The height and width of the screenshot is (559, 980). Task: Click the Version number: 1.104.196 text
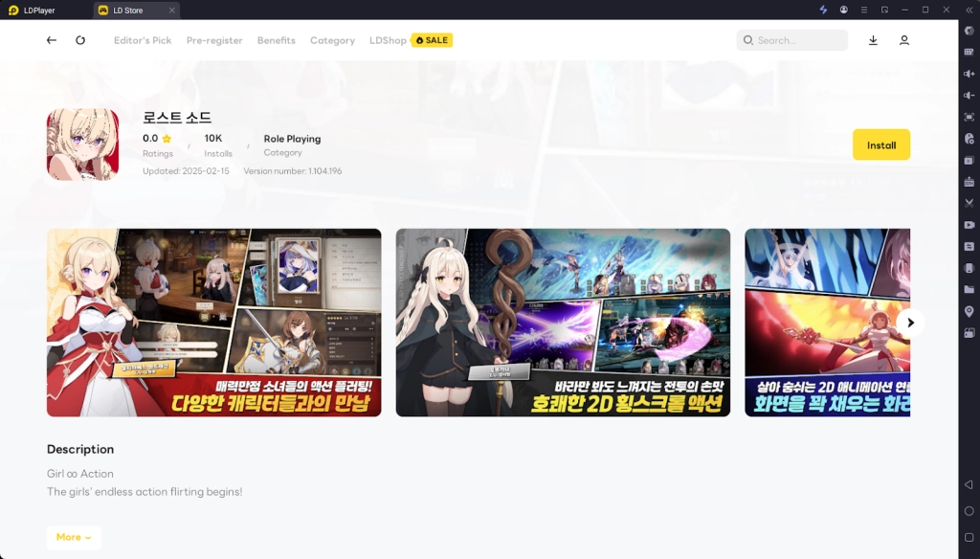tap(293, 170)
